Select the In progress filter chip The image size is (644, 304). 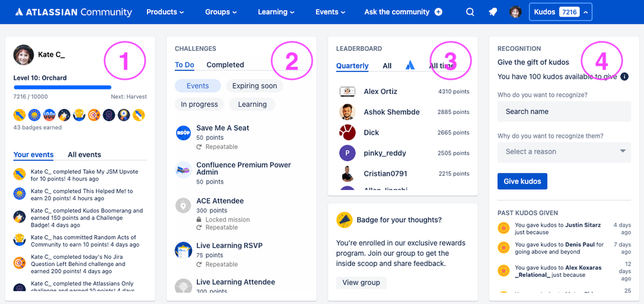pyautogui.click(x=199, y=104)
